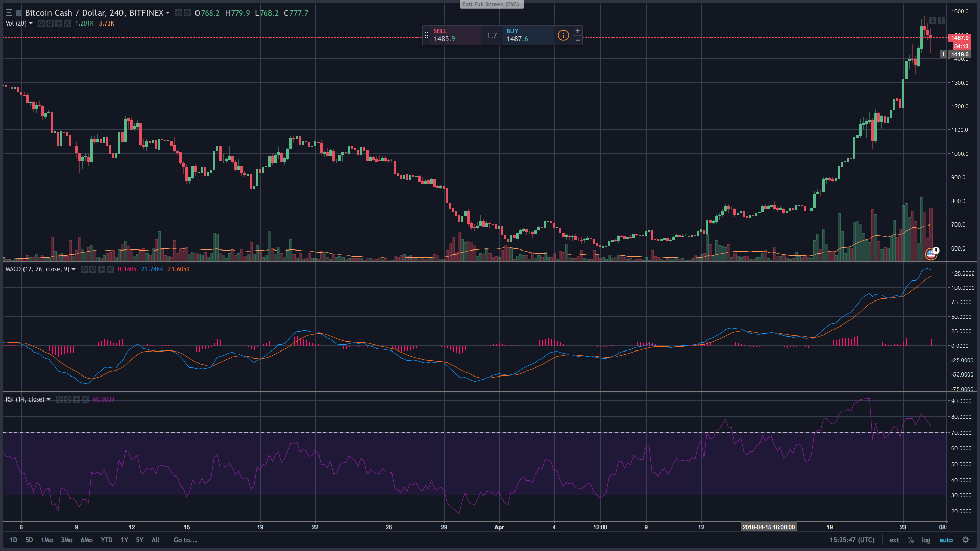The height and width of the screenshot is (551, 980).
Task: Select the 1Mo time range
Action: tap(46, 540)
